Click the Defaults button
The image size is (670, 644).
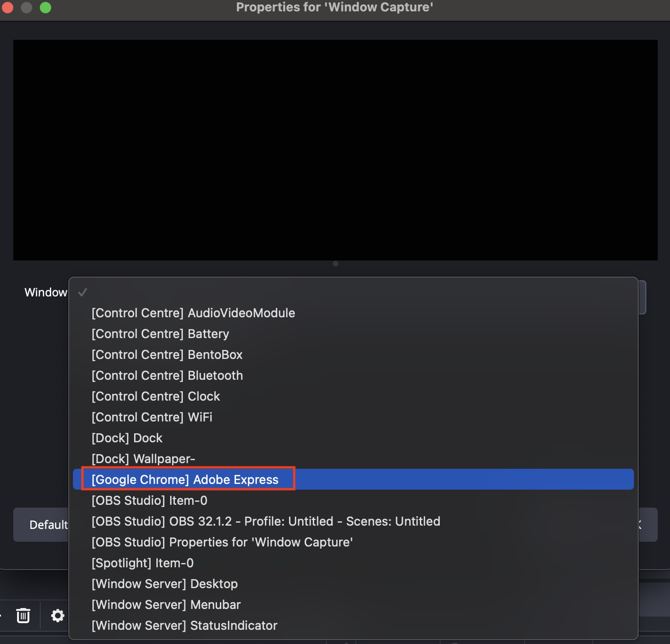pyautogui.click(x=41, y=525)
